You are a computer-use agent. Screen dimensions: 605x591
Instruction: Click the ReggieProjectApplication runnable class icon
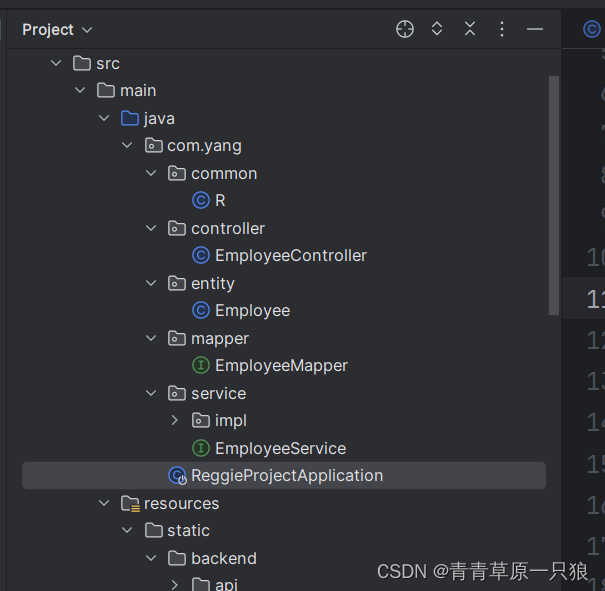177,476
